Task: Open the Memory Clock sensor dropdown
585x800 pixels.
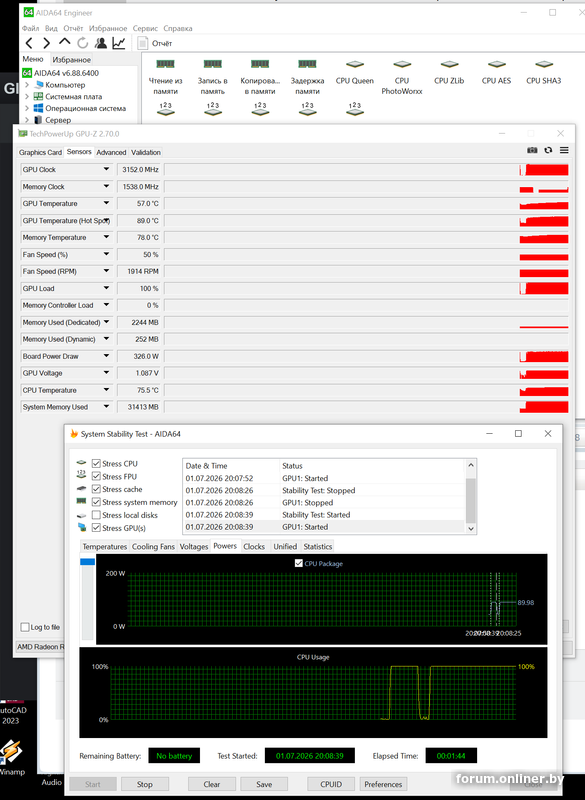Action: tap(106, 186)
